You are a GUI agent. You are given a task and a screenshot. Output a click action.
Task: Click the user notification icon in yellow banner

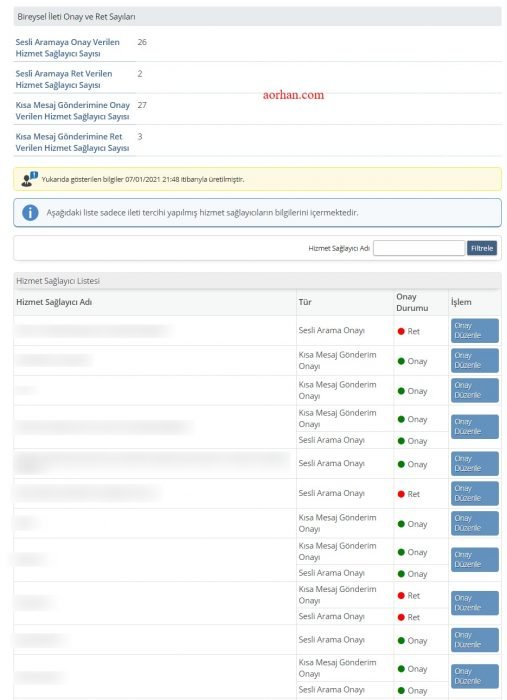coord(29,179)
